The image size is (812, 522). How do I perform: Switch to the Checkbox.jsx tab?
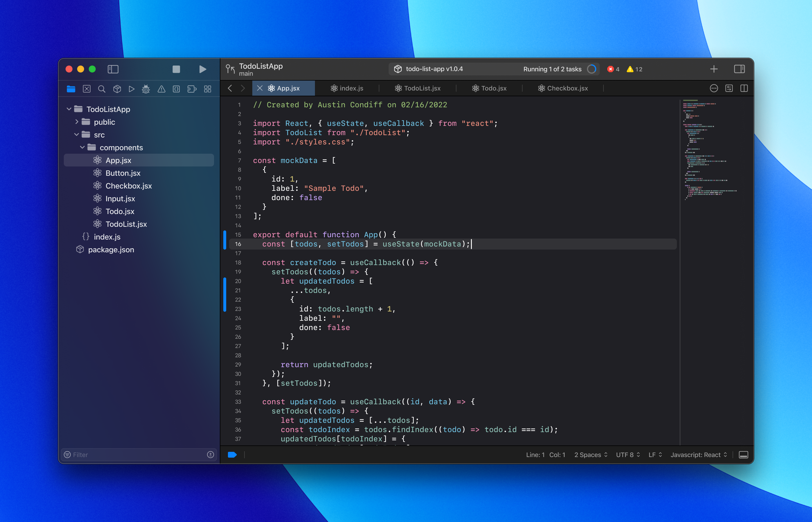(563, 88)
